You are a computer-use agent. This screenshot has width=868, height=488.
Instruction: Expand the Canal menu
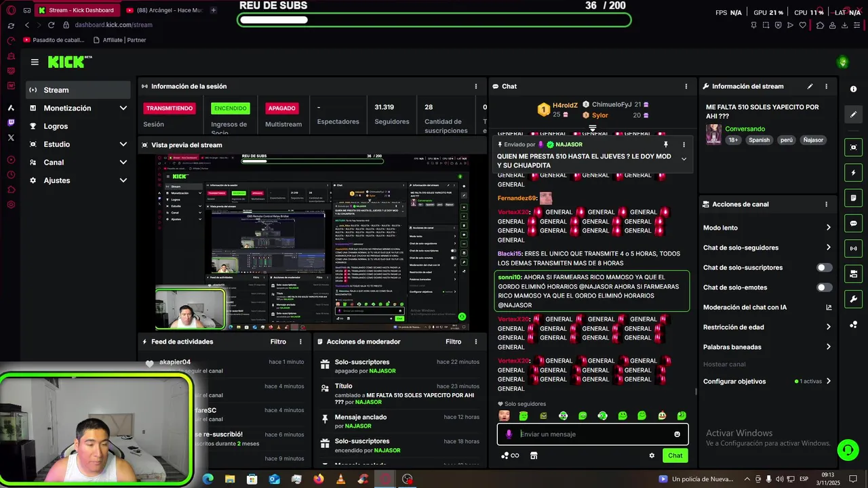pos(123,162)
